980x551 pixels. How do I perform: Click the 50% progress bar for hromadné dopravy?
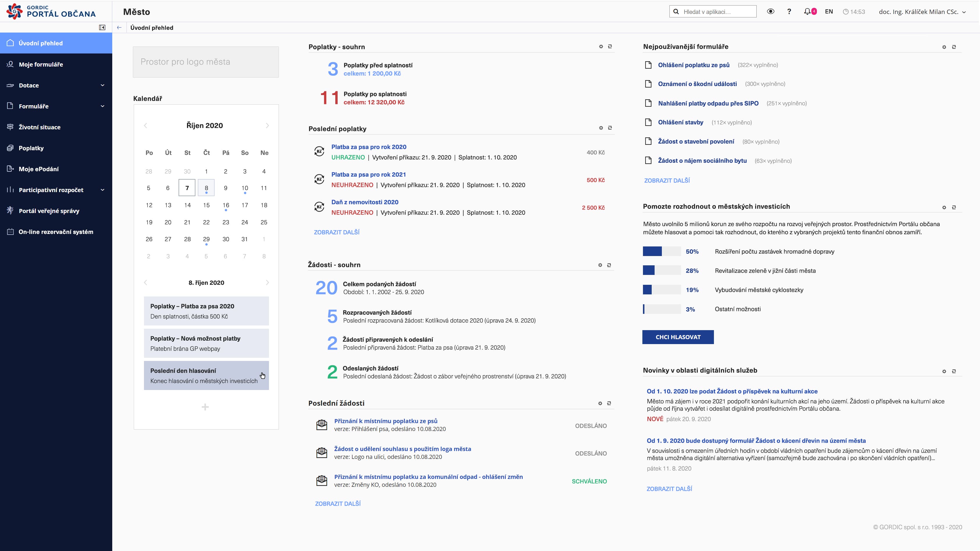[662, 251]
